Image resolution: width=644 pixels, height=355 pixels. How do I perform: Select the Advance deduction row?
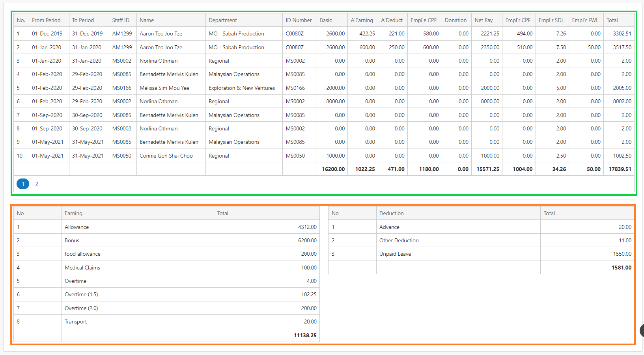coord(481,227)
